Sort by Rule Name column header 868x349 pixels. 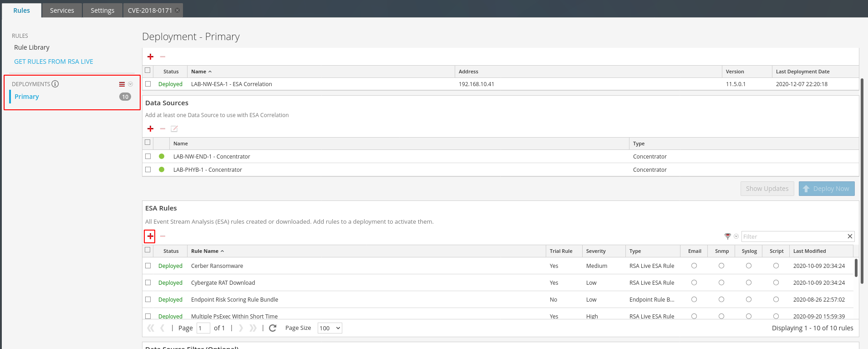click(x=205, y=251)
